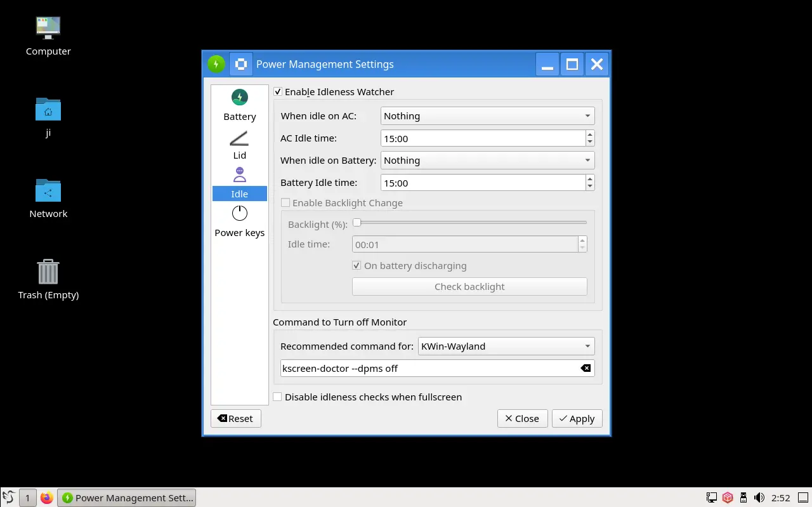Open the application menu on taskbar

[9, 498]
